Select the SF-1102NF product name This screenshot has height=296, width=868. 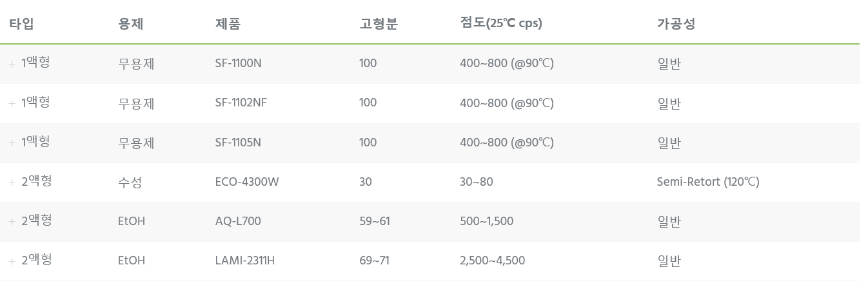tap(241, 103)
